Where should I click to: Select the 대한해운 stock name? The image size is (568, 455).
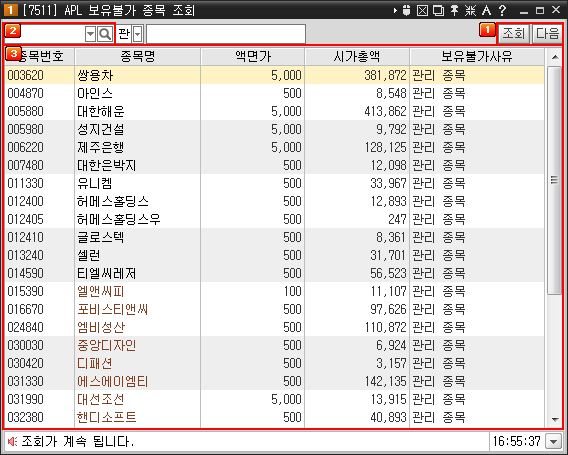pyautogui.click(x=101, y=111)
